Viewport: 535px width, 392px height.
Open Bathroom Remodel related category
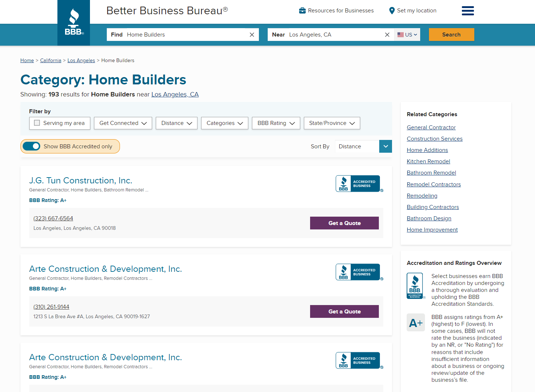pos(432,173)
